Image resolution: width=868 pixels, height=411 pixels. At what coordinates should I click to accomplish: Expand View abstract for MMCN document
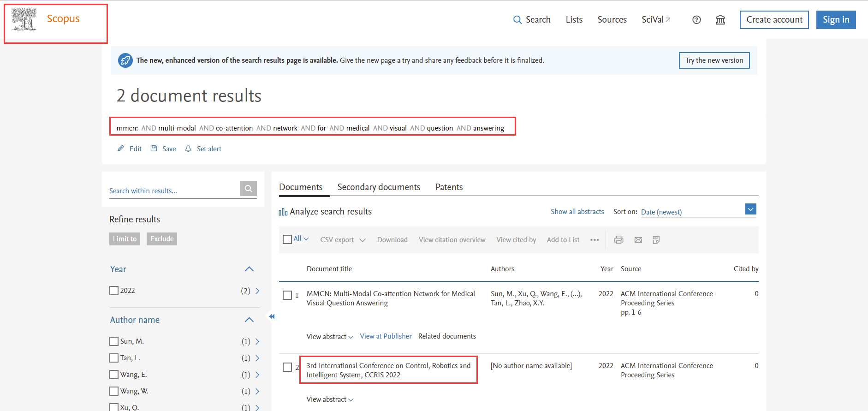[330, 337]
